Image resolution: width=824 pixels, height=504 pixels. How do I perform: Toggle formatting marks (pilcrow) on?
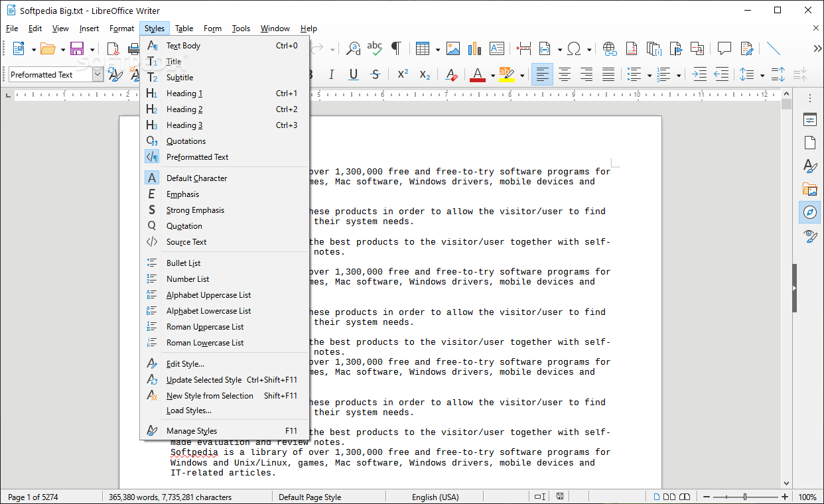[396, 48]
